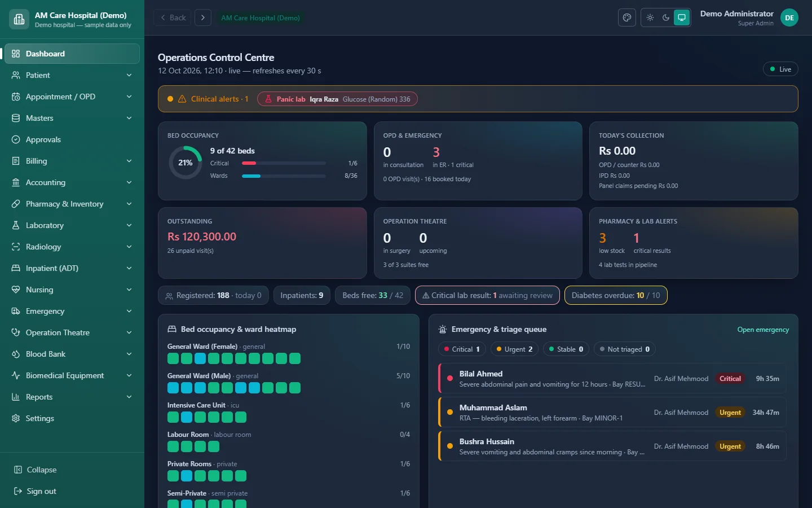The height and width of the screenshot is (508, 812).
Task: Switch to light mode sun icon
Action: [650, 17]
